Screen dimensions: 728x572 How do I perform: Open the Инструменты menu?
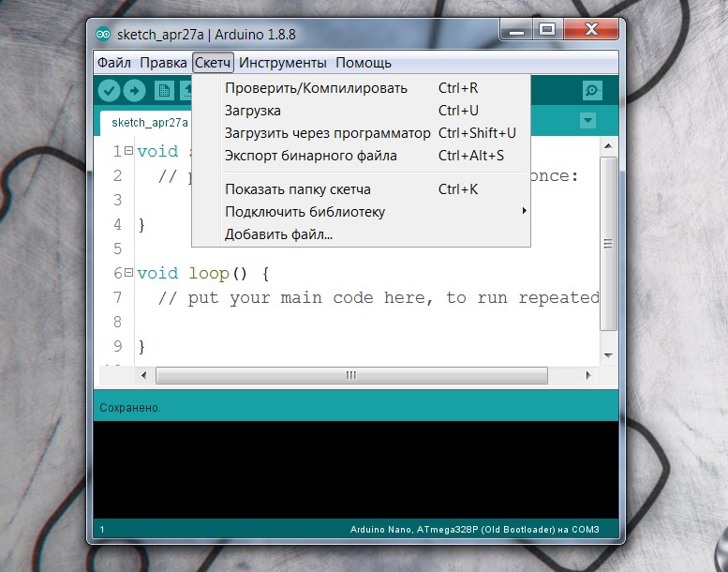(x=283, y=63)
